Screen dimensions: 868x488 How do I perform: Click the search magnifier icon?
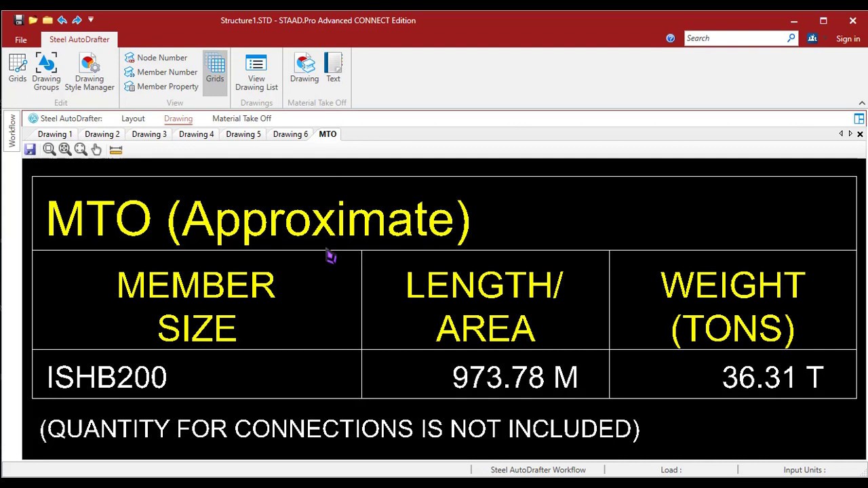791,39
